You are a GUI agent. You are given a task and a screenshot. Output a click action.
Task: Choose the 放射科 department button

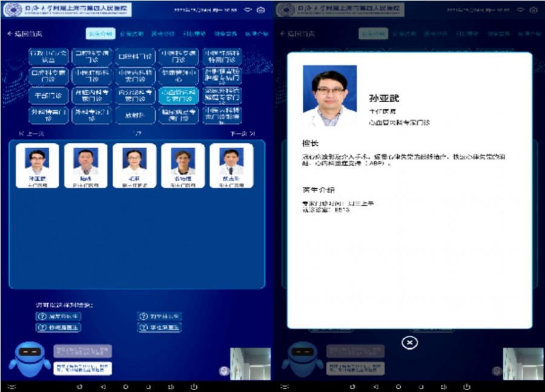point(136,115)
